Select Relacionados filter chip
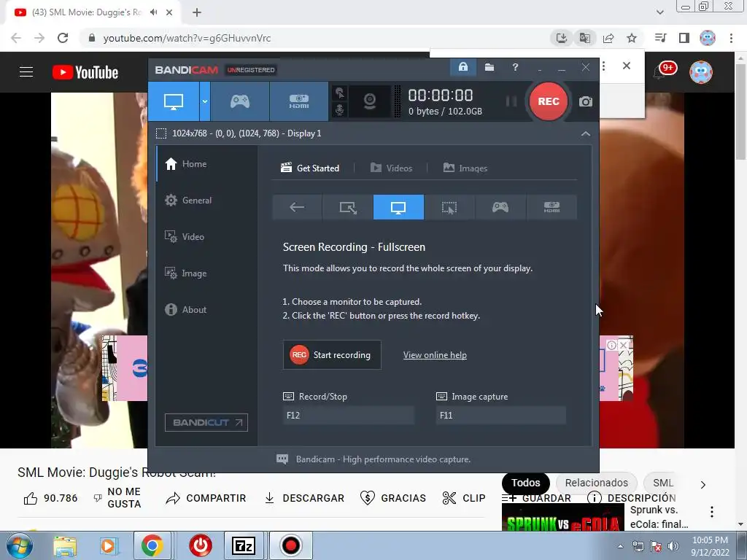 pos(597,483)
